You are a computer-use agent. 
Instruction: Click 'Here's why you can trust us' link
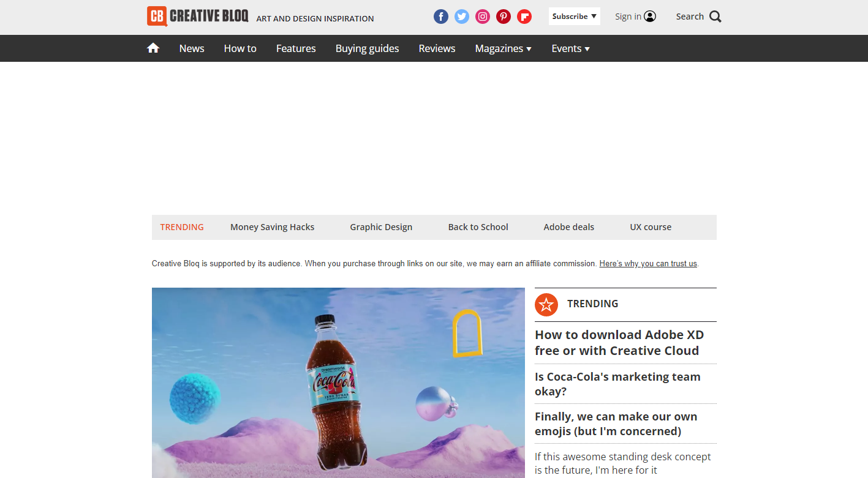pyautogui.click(x=648, y=264)
